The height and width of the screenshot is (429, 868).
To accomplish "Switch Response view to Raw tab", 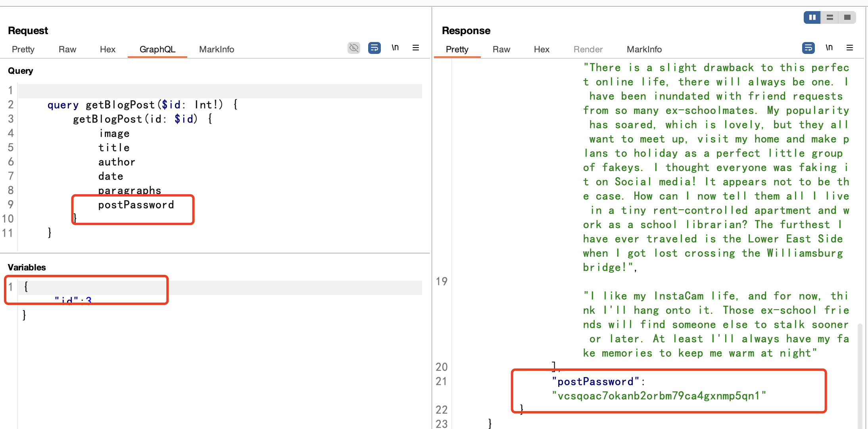I will pos(501,50).
